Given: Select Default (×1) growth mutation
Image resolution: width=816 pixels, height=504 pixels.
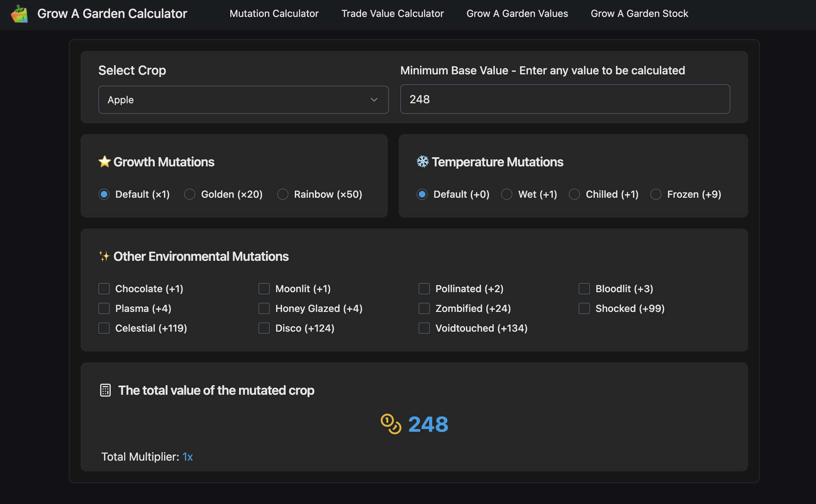Looking at the screenshot, I should pos(104,194).
